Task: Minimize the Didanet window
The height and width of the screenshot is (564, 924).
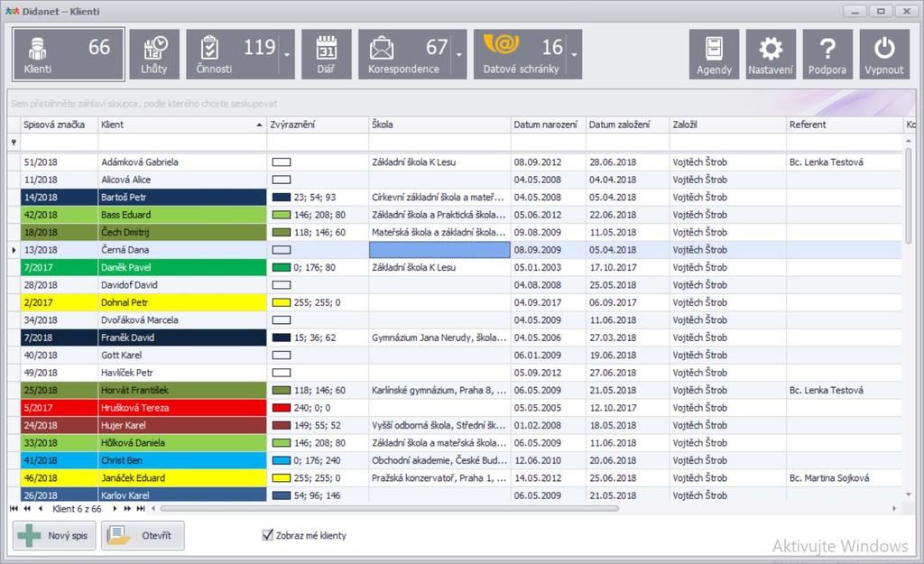Action: tap(855, 11)
